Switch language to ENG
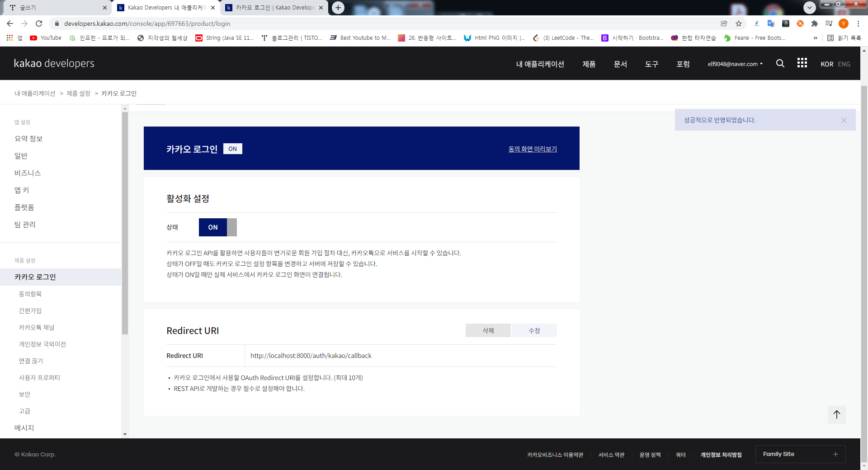 tap(844, 64)
